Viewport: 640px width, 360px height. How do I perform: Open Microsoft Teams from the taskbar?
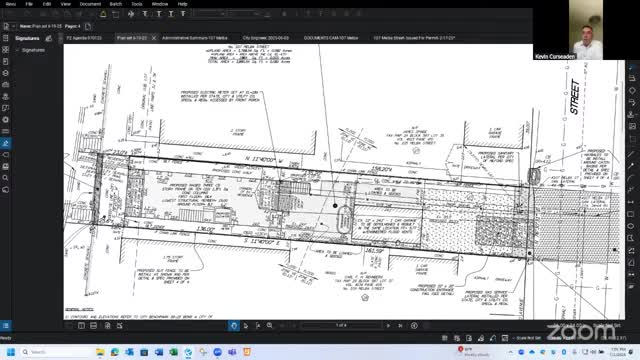click(232, 352)
